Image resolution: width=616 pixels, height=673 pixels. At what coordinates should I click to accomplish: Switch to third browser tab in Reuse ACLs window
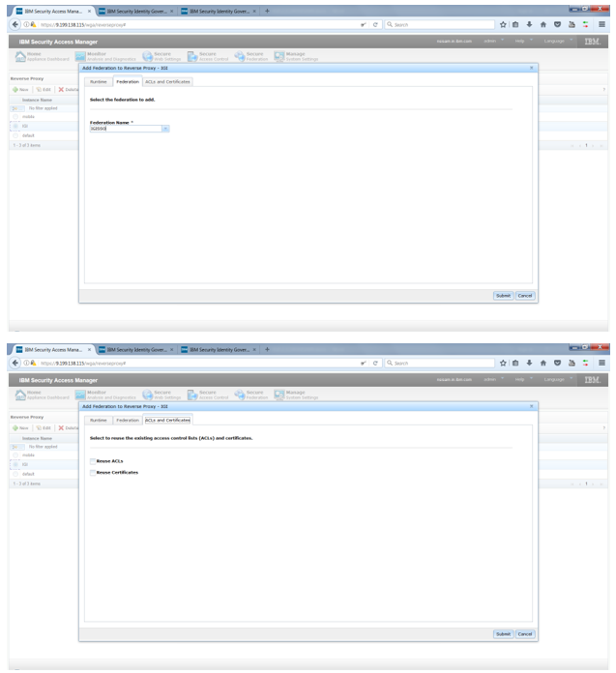pos(219,349)
